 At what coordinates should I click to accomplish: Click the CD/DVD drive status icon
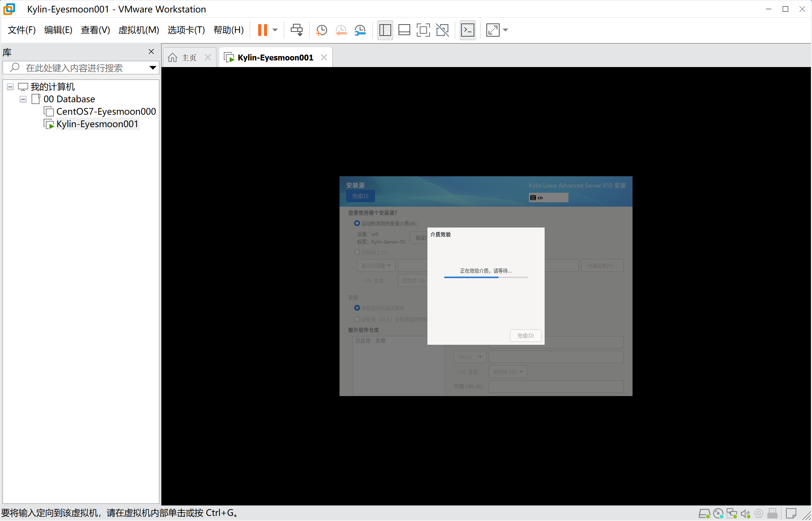coord(719,513)
